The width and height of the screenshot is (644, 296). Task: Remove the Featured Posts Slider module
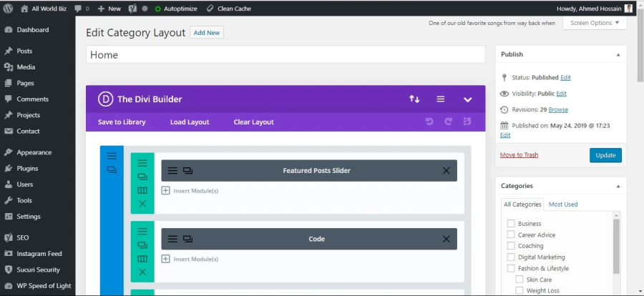(x=446, y=170)
